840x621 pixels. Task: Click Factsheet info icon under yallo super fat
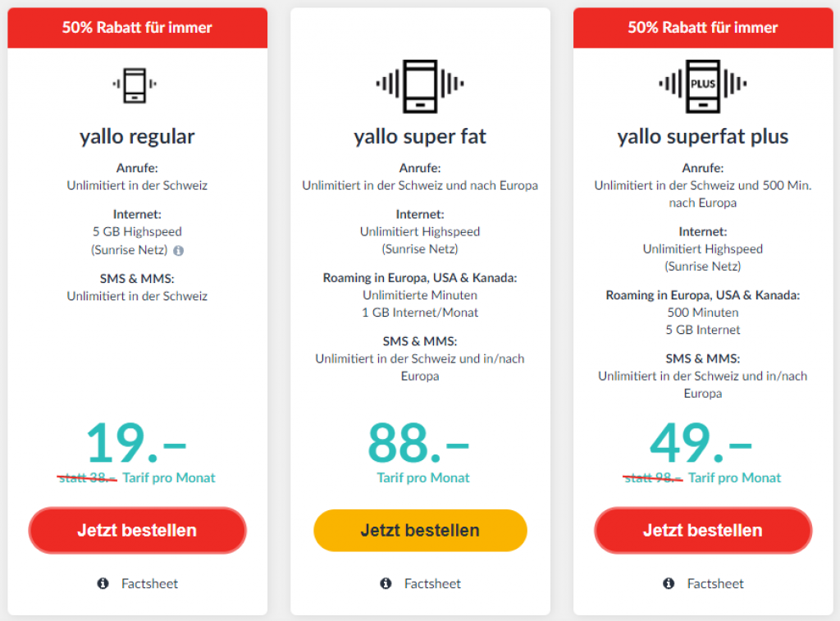click(386, 583)
